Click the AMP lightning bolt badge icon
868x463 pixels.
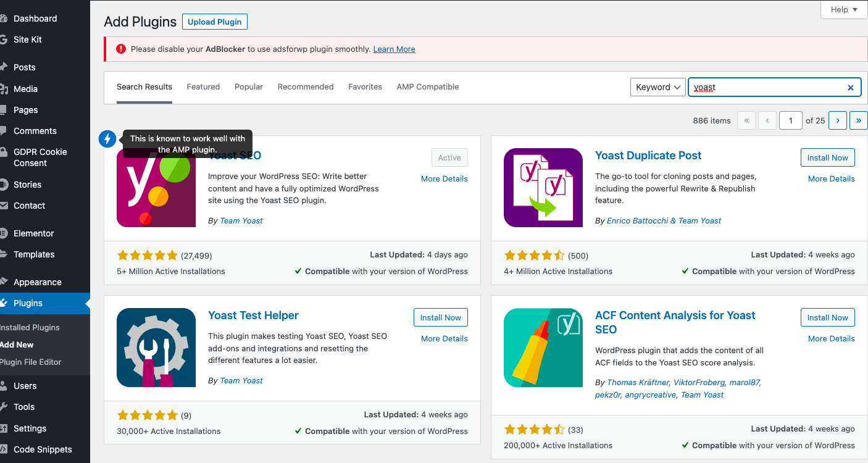107,139
